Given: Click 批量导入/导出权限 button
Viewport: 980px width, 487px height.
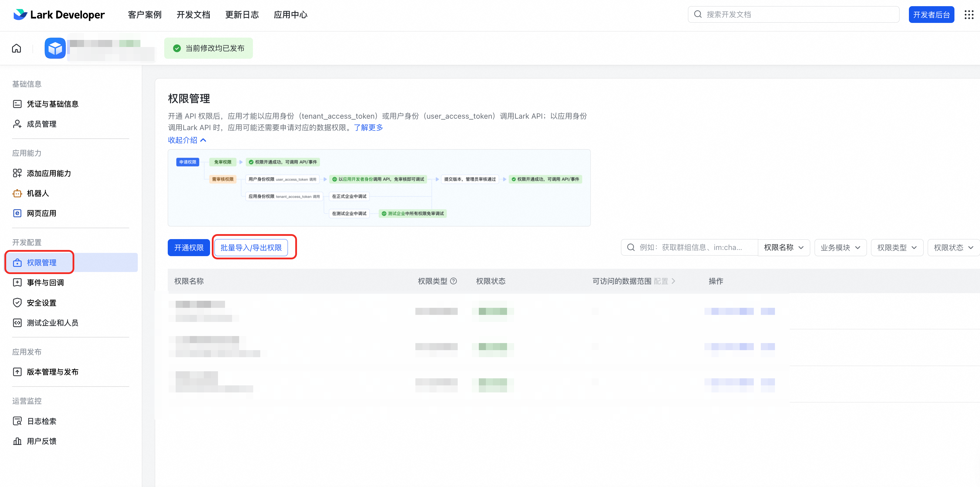Looking at the screenshot, I should pyautogui.click(x=251, y=248).
